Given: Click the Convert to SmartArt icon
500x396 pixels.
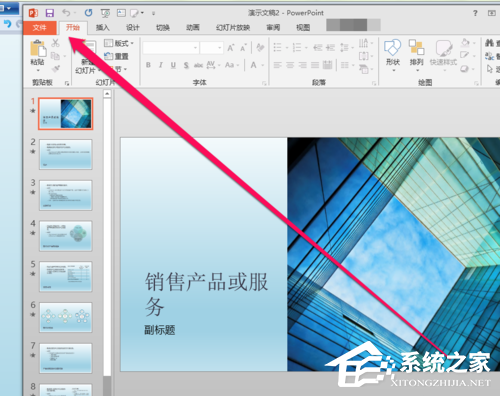Looking at the screenshot, I should point(363,69).
